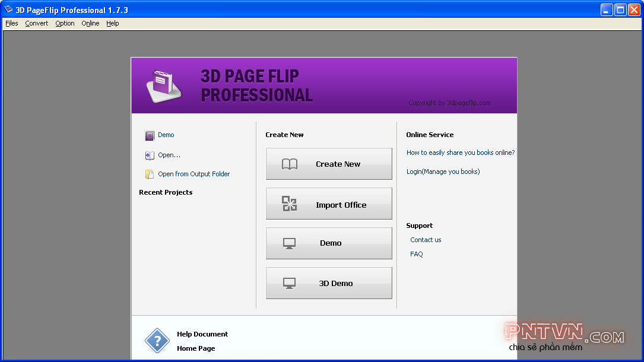Viewport: 644px width, 362px height.
Task: Open the Online menu
Action: (x=90, y=23)
